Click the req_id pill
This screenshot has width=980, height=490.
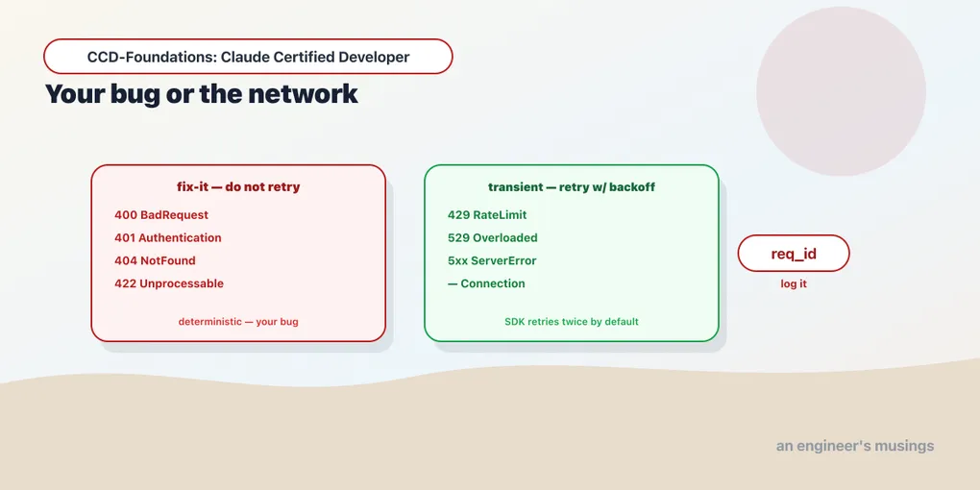794,254
